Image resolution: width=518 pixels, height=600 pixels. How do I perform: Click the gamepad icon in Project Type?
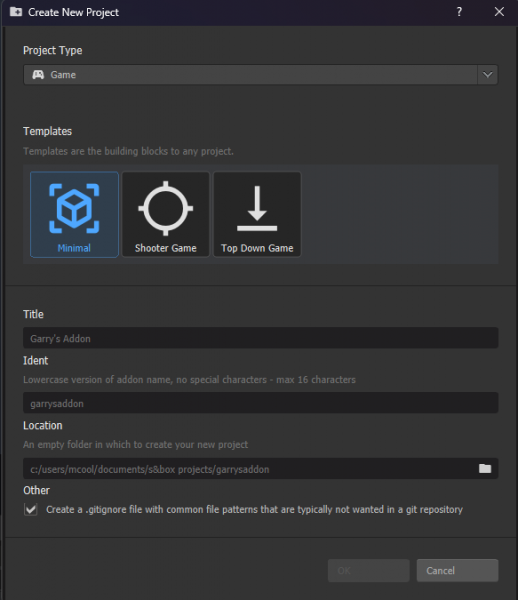(x=38, y=75)
